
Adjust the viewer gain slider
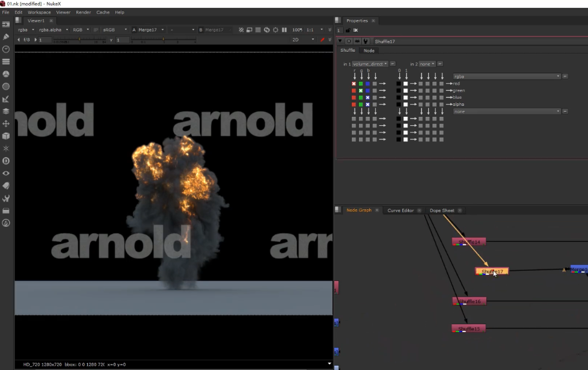[x=80, y=39]
